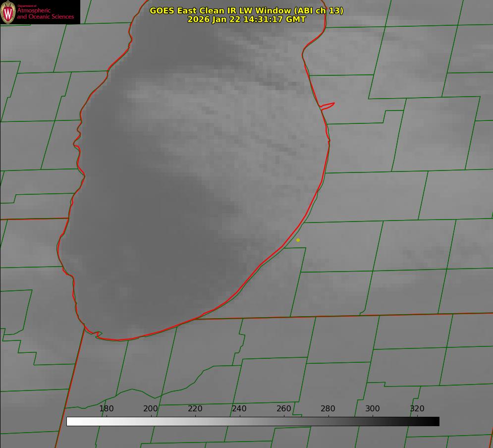Open the Atmospheric and Oceanic Sciences link
The height and width of the screenshot is (448, 493).
pyautogui.click(x=45, y=13)
